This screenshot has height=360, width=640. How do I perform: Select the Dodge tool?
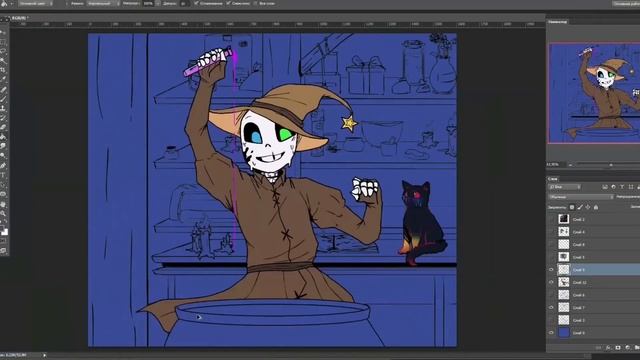tap(3, 156)
